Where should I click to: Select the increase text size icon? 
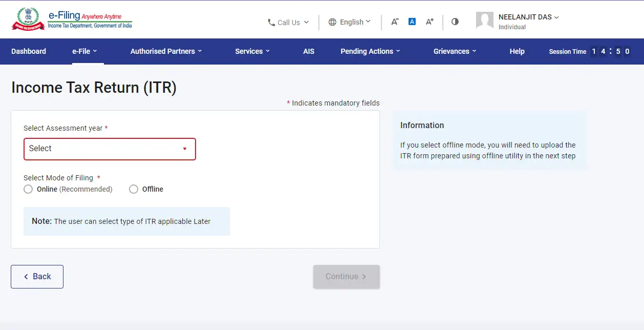(429, 22)
